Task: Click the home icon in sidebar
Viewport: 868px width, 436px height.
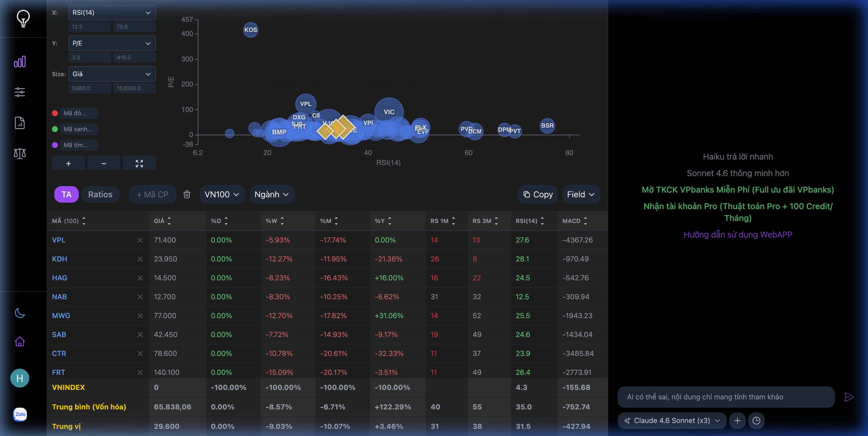Action: coord(19,341)
